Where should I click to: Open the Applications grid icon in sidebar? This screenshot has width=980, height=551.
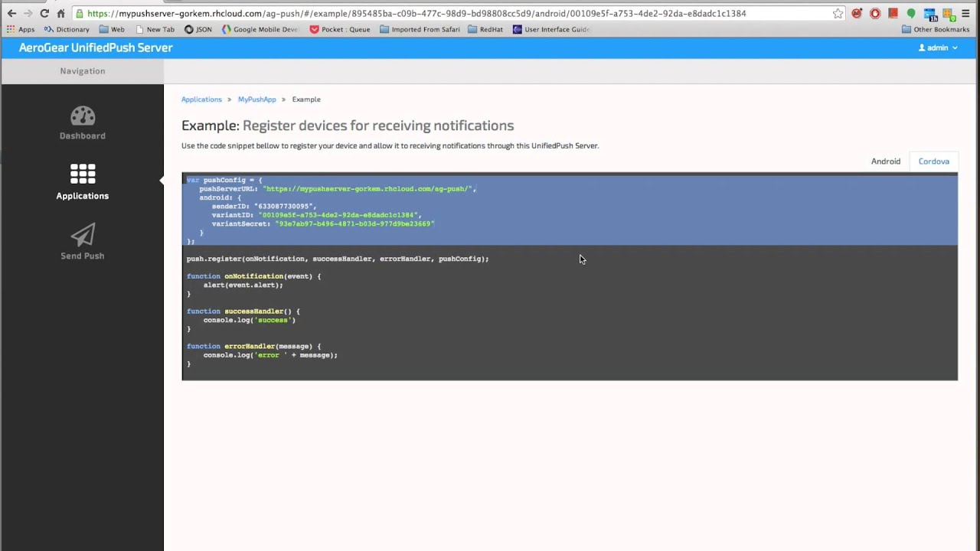[x=83, y=174]
